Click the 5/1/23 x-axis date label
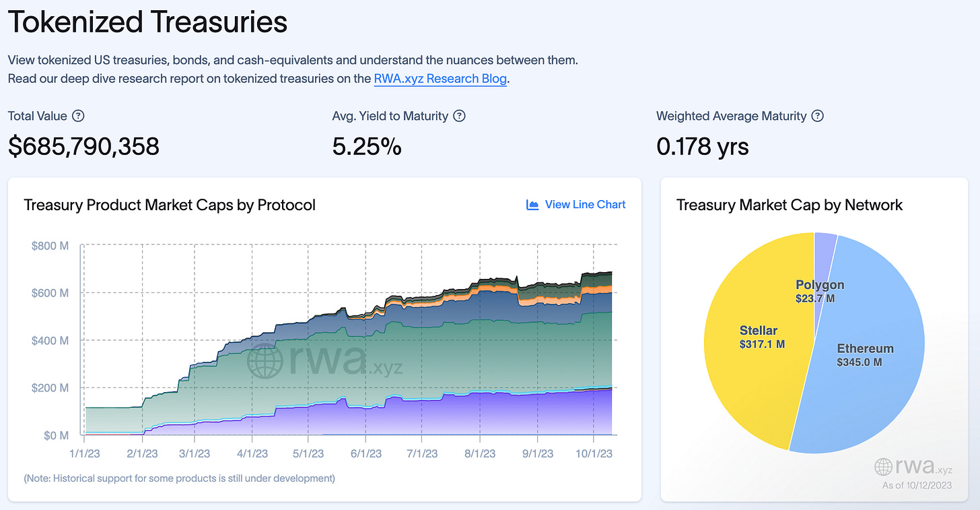Screen dimensions: 980x510 pyautogui.click(x=308, y=454)
